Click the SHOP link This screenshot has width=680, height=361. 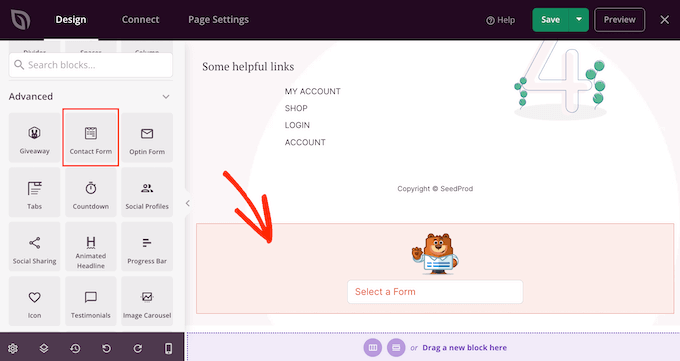click(296, 108)
